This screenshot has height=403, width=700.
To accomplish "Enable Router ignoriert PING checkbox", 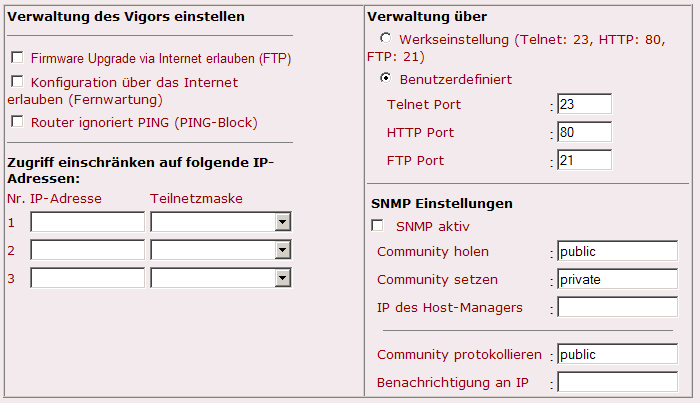I will pyautogui.click(x=17, y=121).
